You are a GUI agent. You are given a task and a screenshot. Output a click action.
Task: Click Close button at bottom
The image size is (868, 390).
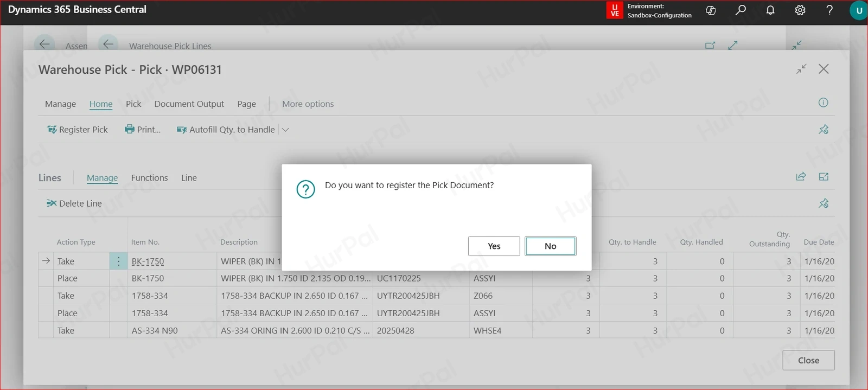pos(808,360)
